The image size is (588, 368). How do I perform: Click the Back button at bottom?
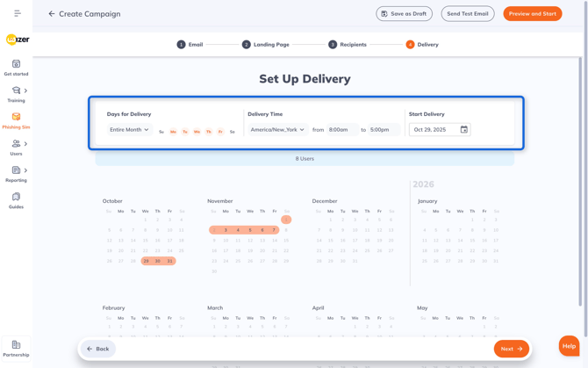coord(98,349)
